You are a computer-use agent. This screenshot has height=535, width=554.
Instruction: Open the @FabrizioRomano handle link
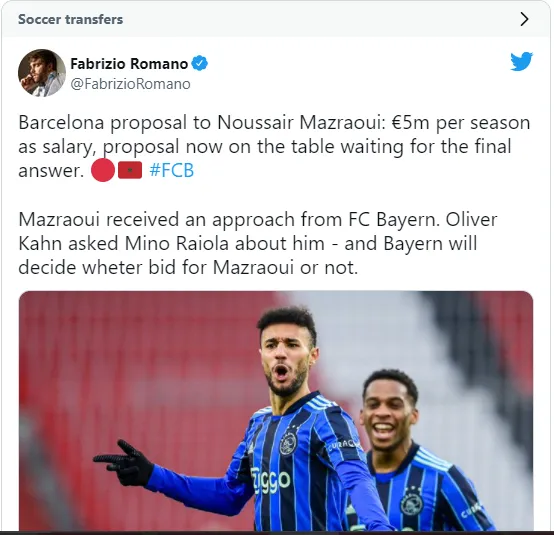tap(130, 84)
